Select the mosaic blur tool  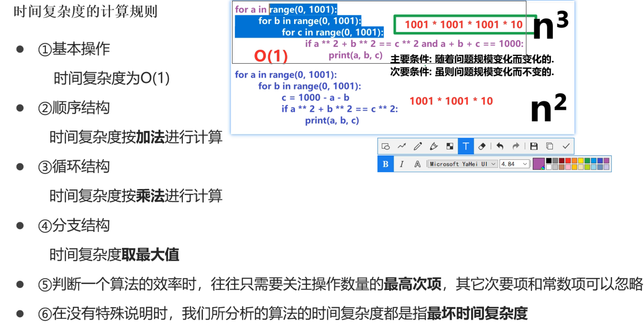tap(450, 146)
